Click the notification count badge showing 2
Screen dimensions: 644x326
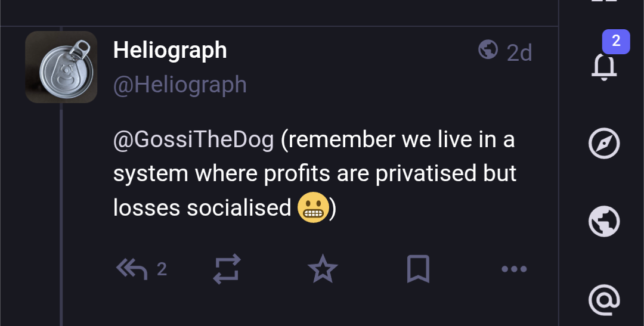pyautogui.click(x=616, y=41)
